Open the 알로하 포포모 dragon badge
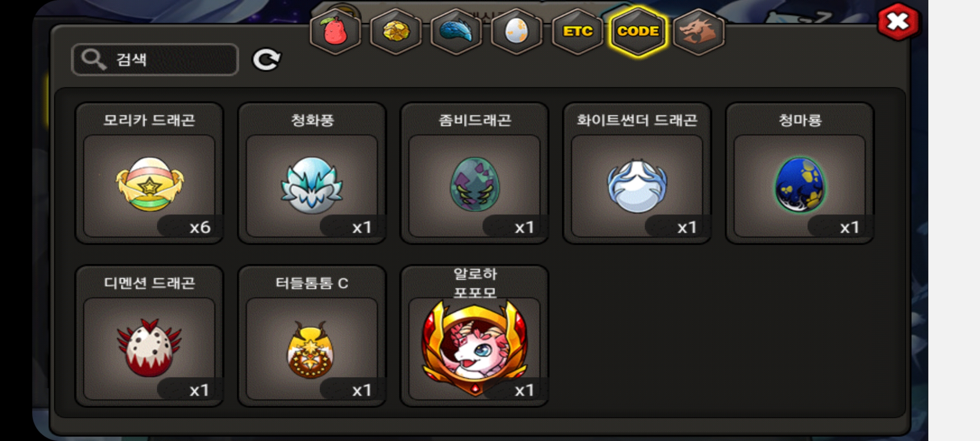Viewport: 980px width, 441px height. click(x=474, y=336)
